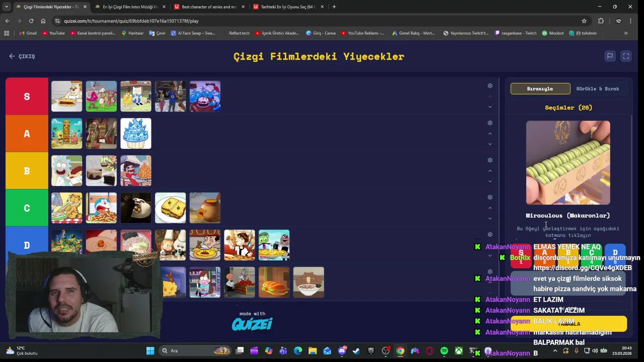Click Teen Titans pizza thumbnail in D tier
The height and width of the screenshot is (362, 644).
pyautogui.click(x=274, y=245)
